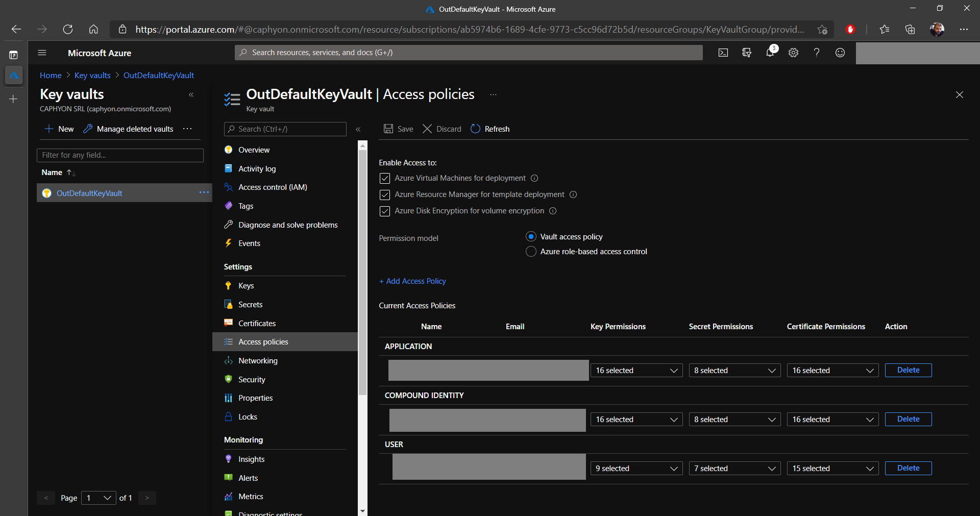Open OutDefaultKeyVault row more options
The height and width of the screenshot is (516, 980).
click(x=204, y=192)
